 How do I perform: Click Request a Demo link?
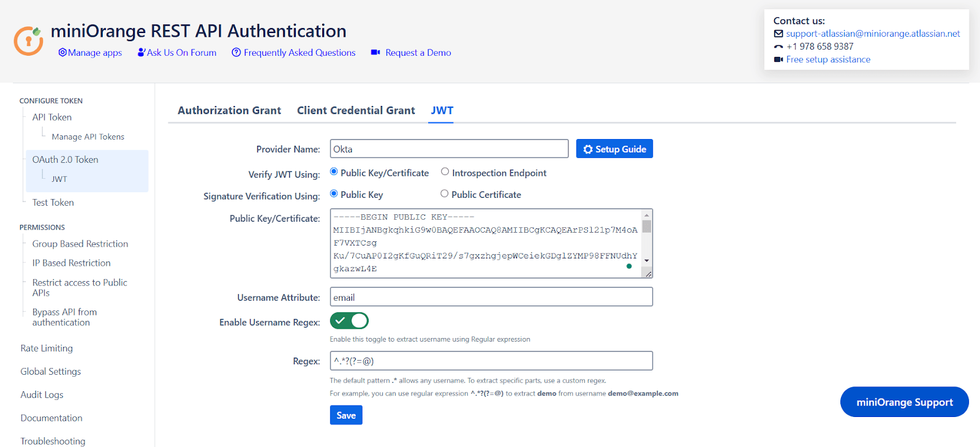(x=418, y=53)
